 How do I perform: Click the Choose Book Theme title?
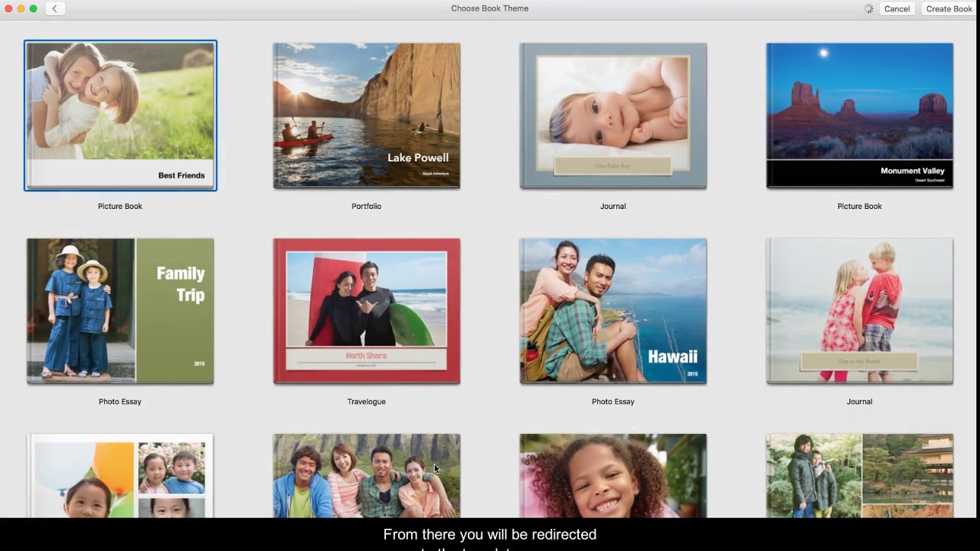point(490,8)
